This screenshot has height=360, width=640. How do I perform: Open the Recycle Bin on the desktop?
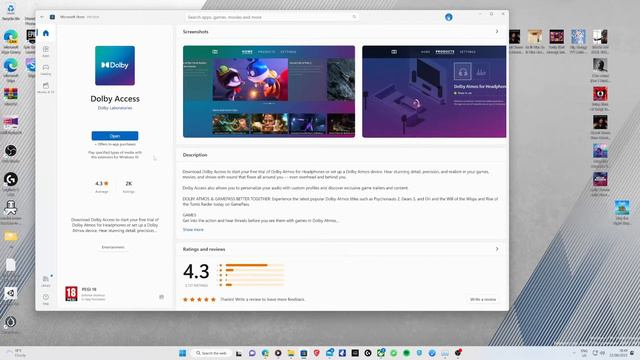pos(11,12)
